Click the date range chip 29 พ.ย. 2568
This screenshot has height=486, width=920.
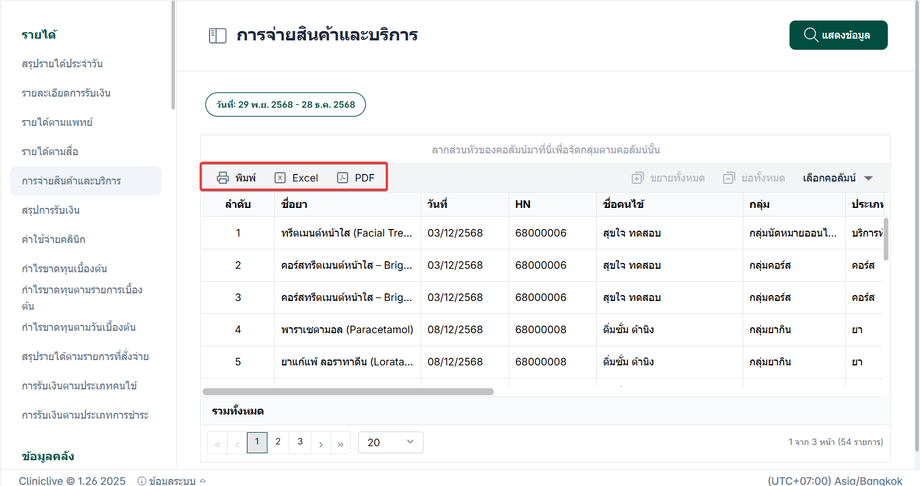click(x=285, y=104)
